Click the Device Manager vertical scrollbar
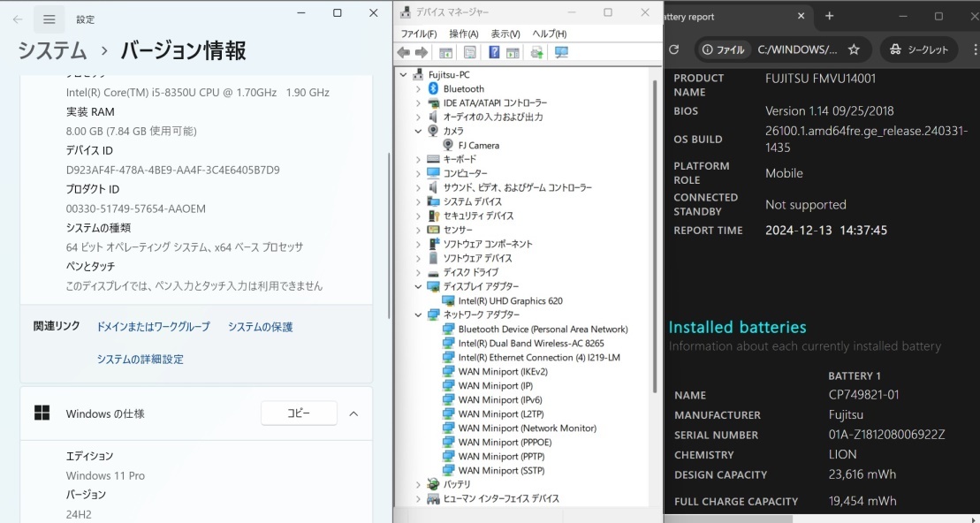The image size is (980, 523). pyautogui.click(x=655, y=238)
